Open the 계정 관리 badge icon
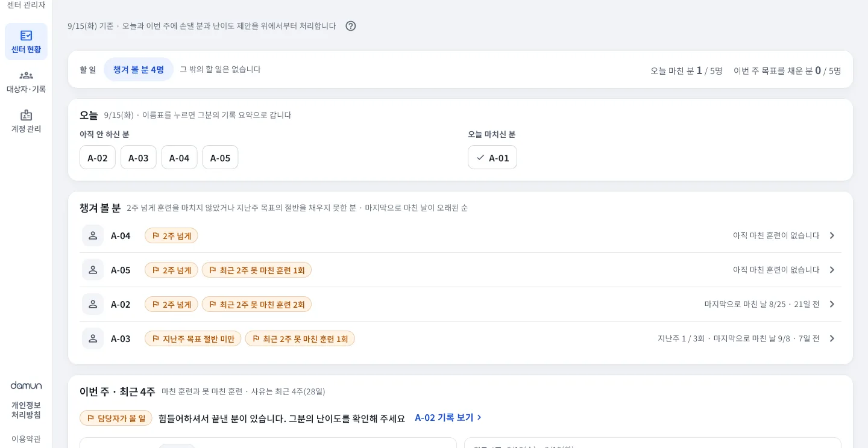 coord(26,115)
